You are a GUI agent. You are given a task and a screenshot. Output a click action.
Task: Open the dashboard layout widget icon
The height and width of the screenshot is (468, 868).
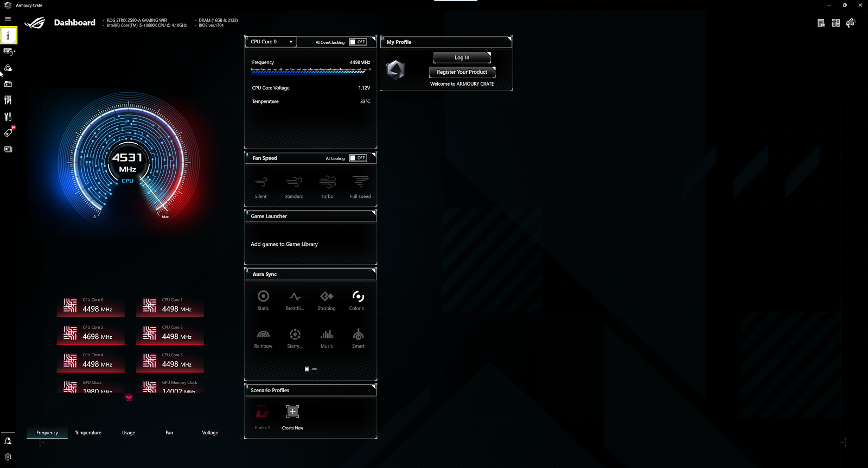click(x=836, y=23)
